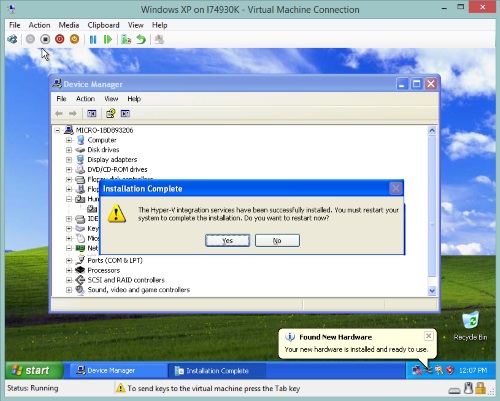500x401 pixels.
Task: Expand the Processors node
Action: 69,270
